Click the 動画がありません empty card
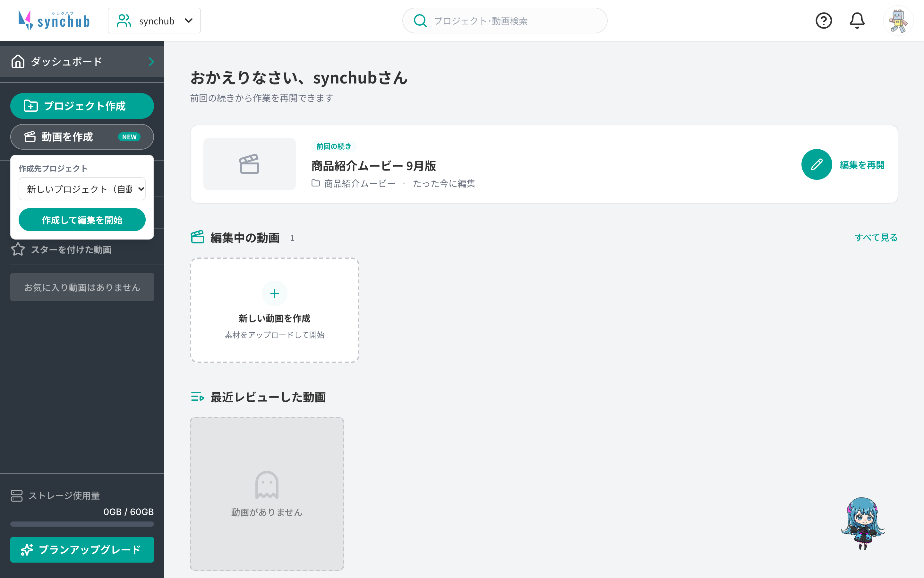 pyautogui.click(x=267, y=494)
